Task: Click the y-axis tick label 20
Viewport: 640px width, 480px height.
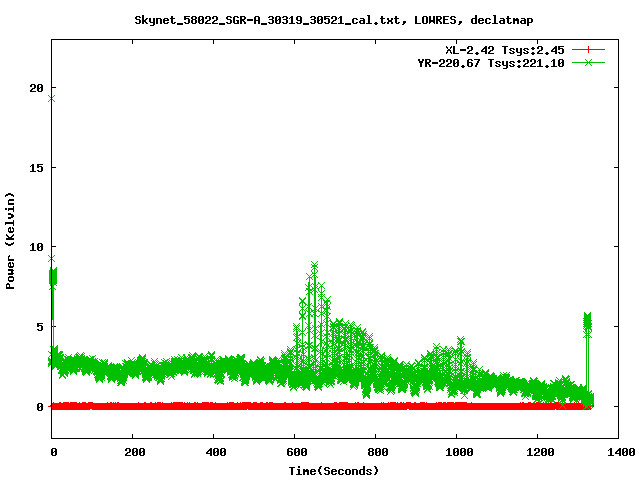Action: [36, 88]
